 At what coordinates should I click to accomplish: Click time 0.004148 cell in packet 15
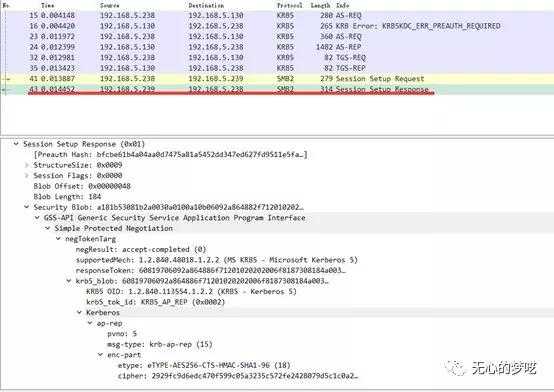click(58, 15)
